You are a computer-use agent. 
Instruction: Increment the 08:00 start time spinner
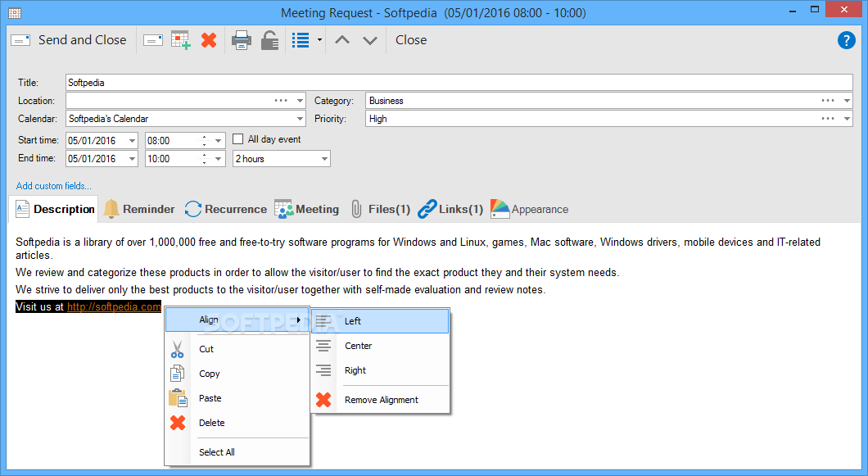pyautogui.click(x=204, y=138)
